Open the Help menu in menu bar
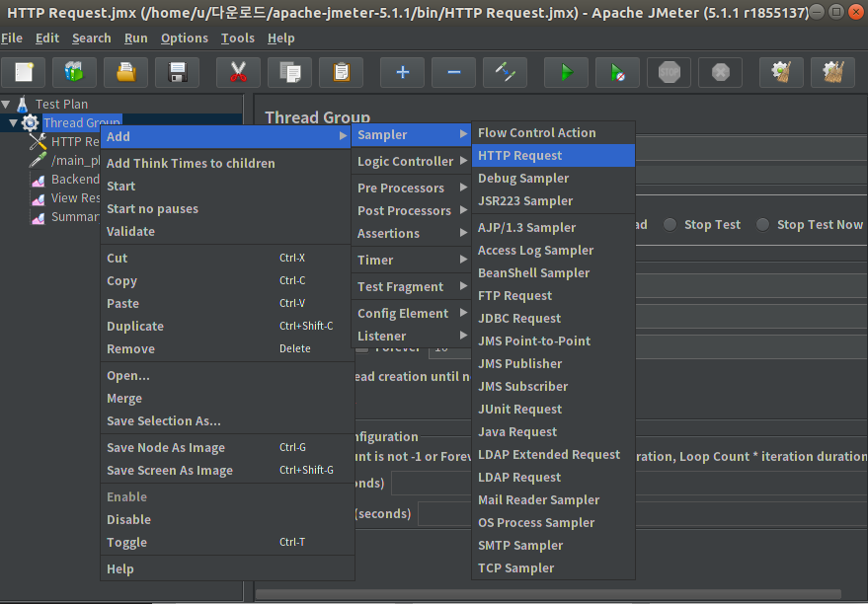This screenshot has width=868, height=604. (x=280, y=38)
